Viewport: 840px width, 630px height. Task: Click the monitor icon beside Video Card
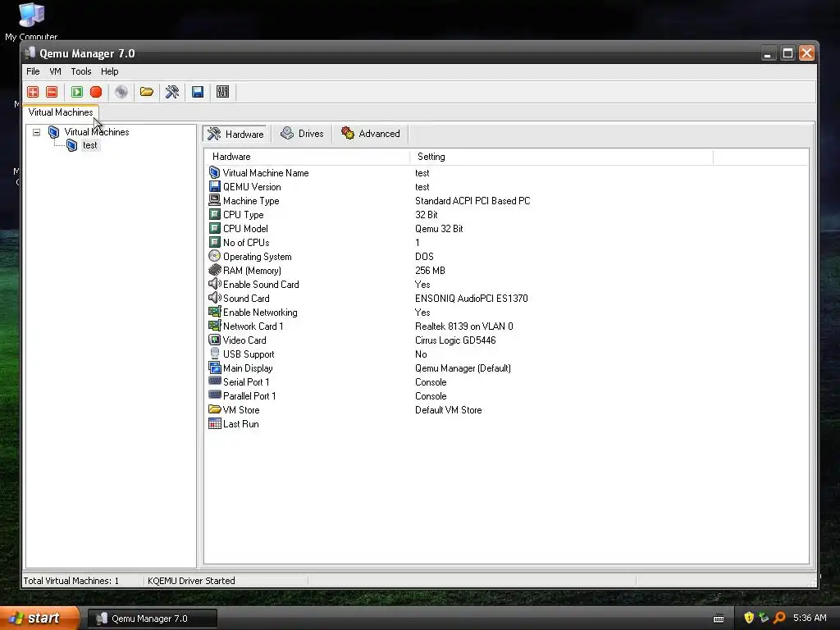click(x=215, y=340)
